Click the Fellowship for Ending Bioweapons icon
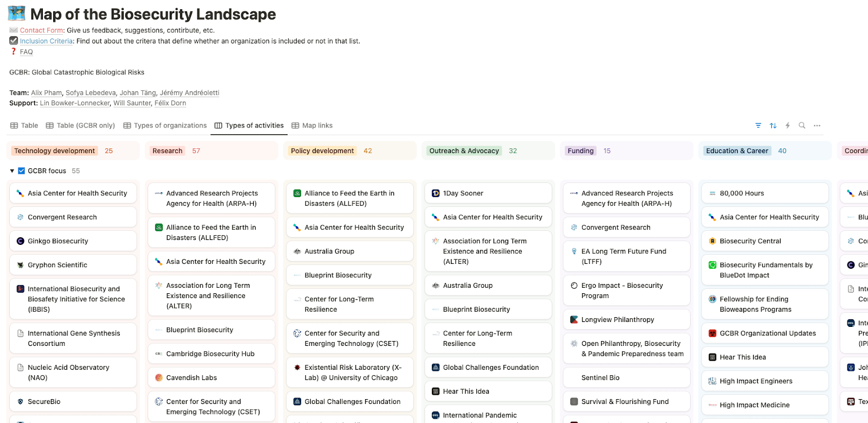868x423 pixels. [712, 299]
